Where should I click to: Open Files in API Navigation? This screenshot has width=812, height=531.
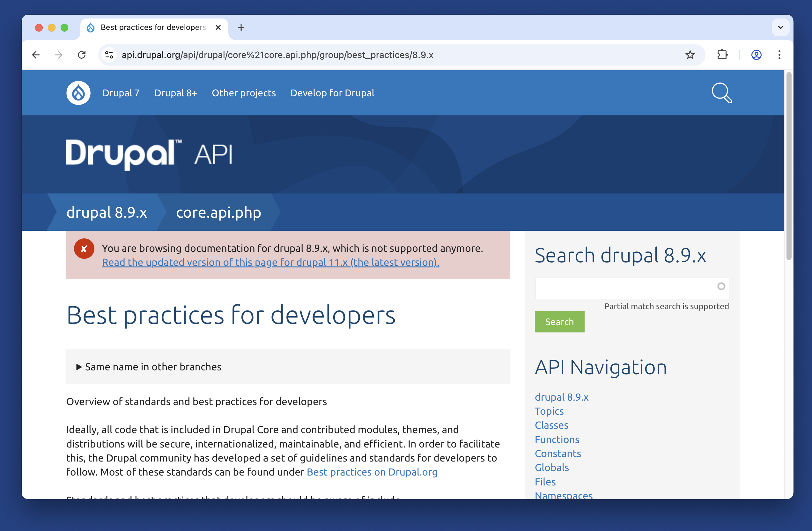pos(545,482)
